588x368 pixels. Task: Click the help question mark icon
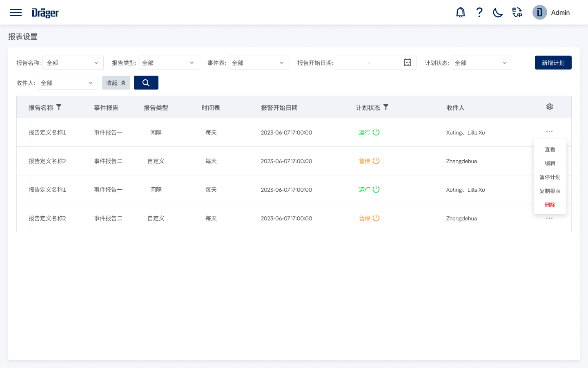[x=479, y=12]
